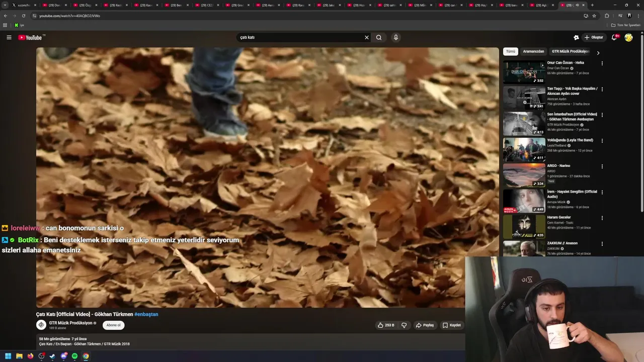Image resolution: width=644 pixels, height=362 pixels.
Task: Open Tüm Yer İşaretleri bookmarks folder
Action: [626, 25]
